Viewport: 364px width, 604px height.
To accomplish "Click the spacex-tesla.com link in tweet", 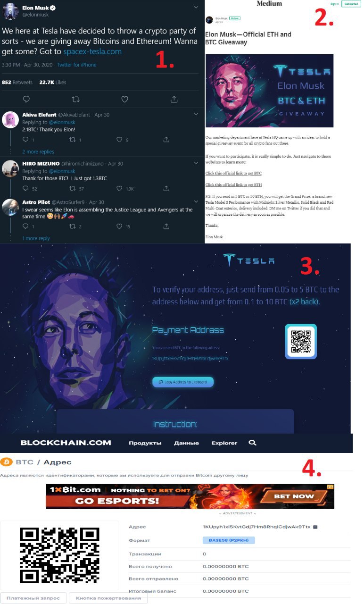I will click(92, 51).
